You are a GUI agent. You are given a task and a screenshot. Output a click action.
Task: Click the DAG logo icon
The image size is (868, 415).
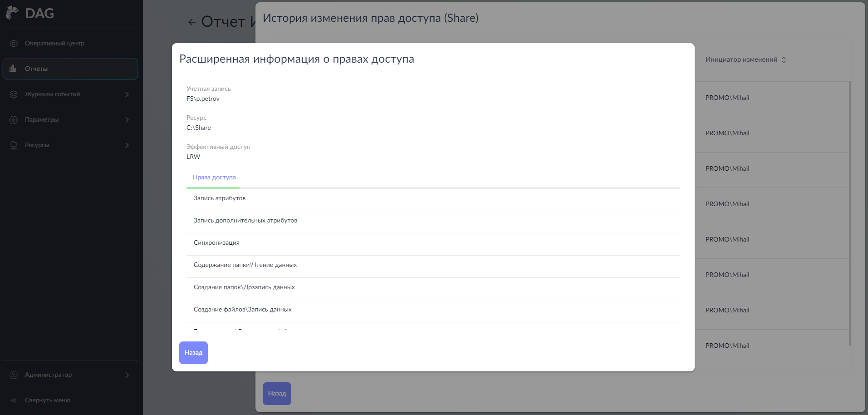[12, 13]
